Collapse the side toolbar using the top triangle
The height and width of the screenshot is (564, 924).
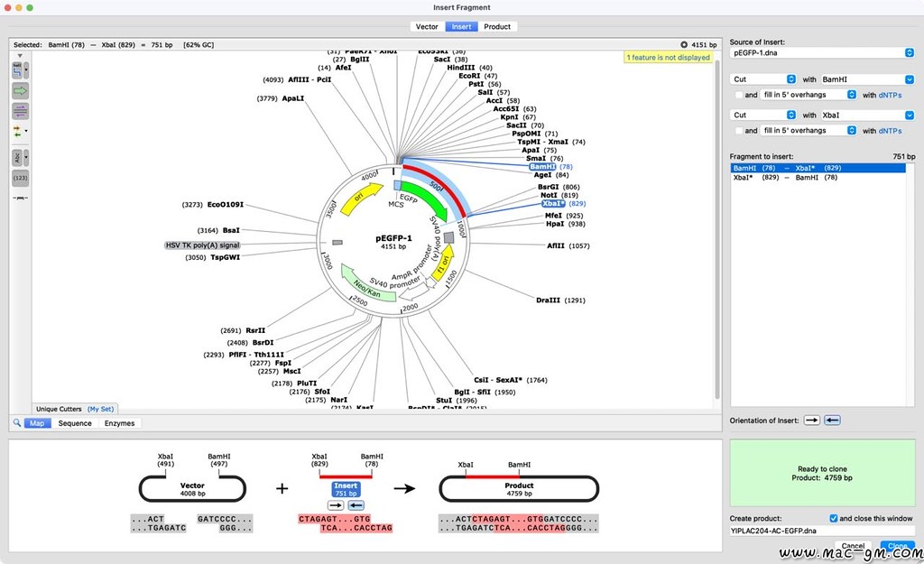[x=20, y=56]
